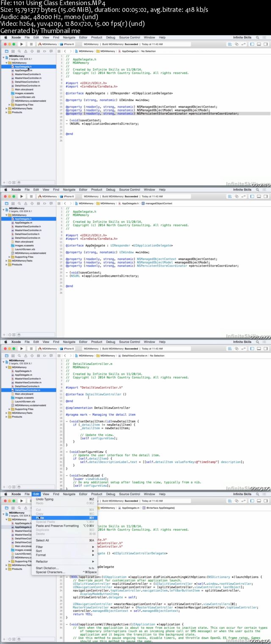Click Run button in the fourth frame with Edit menu
Image resolution: width=271 pixels, height=644 pixels.
pyautogui.click(x=21, y=501)
